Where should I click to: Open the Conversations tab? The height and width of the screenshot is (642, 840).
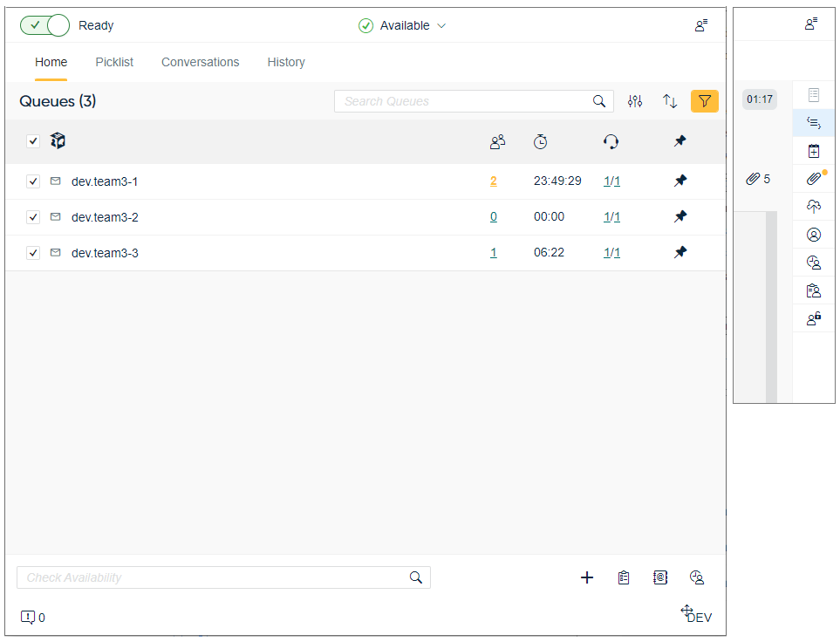pos(200,62)
